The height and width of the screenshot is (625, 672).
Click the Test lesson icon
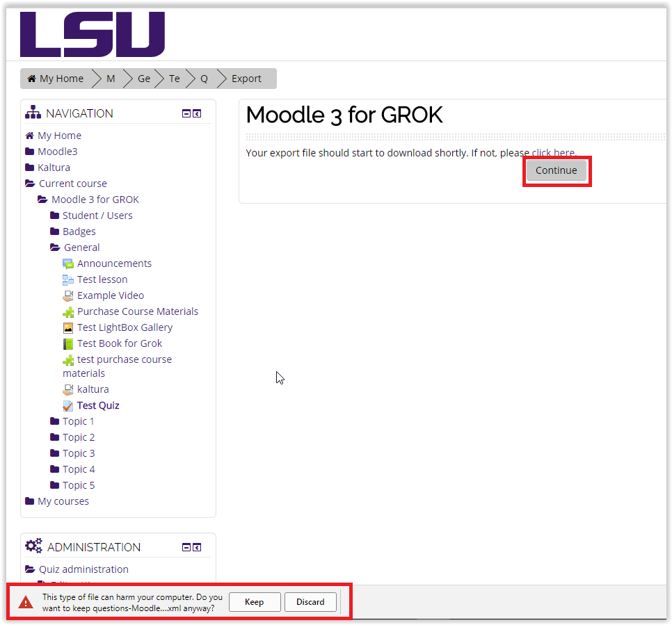pos(68,279)
